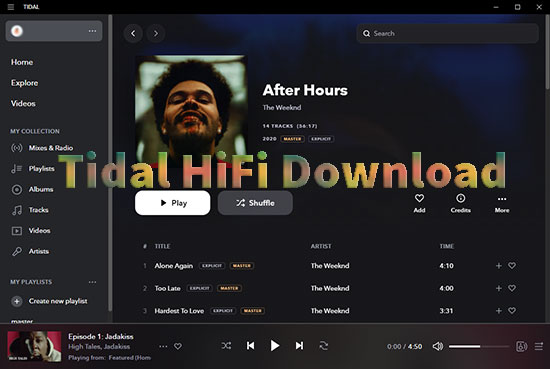Click the user profile avatar

coord(17,31)
